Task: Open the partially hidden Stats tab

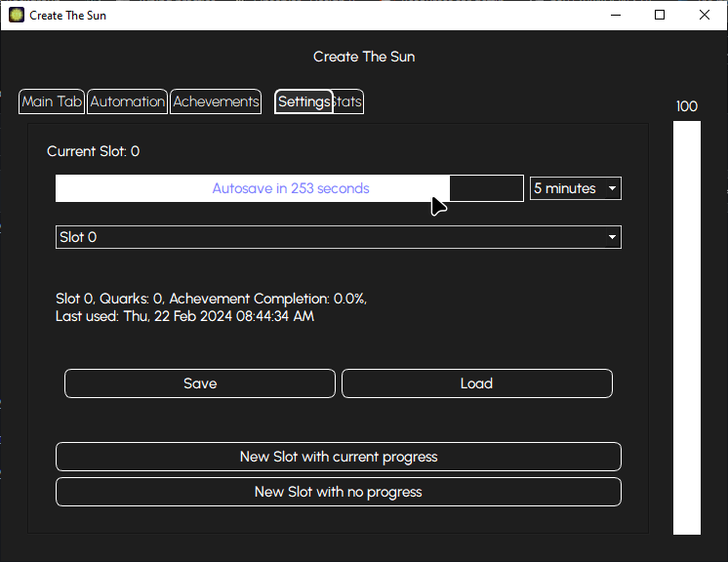Action: tap(348, 101)
